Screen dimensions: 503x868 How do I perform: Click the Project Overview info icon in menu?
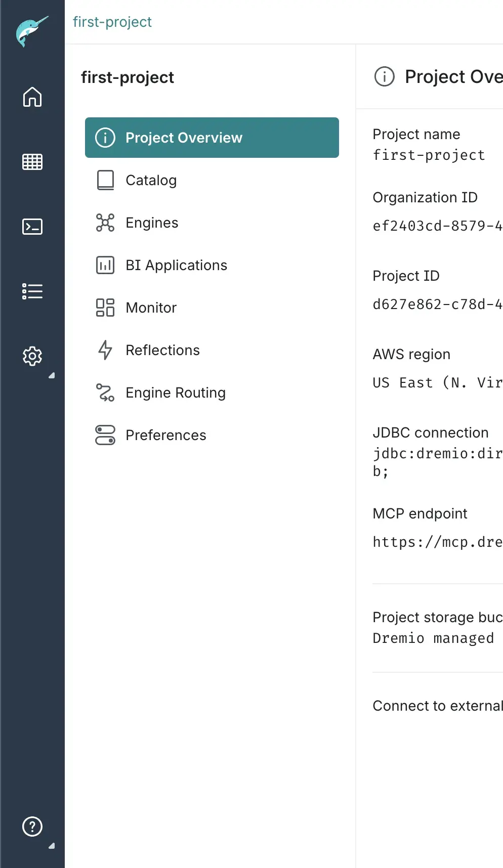(x=105, y=138)
